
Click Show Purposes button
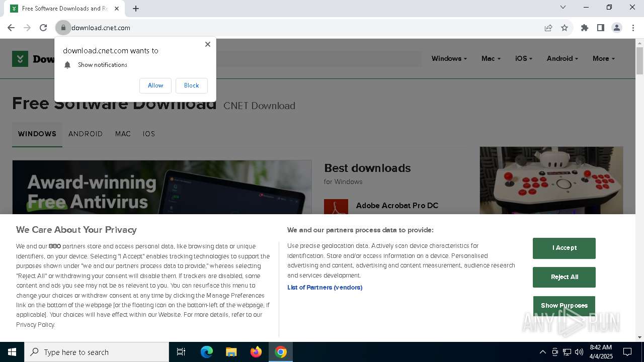[564, 305]
